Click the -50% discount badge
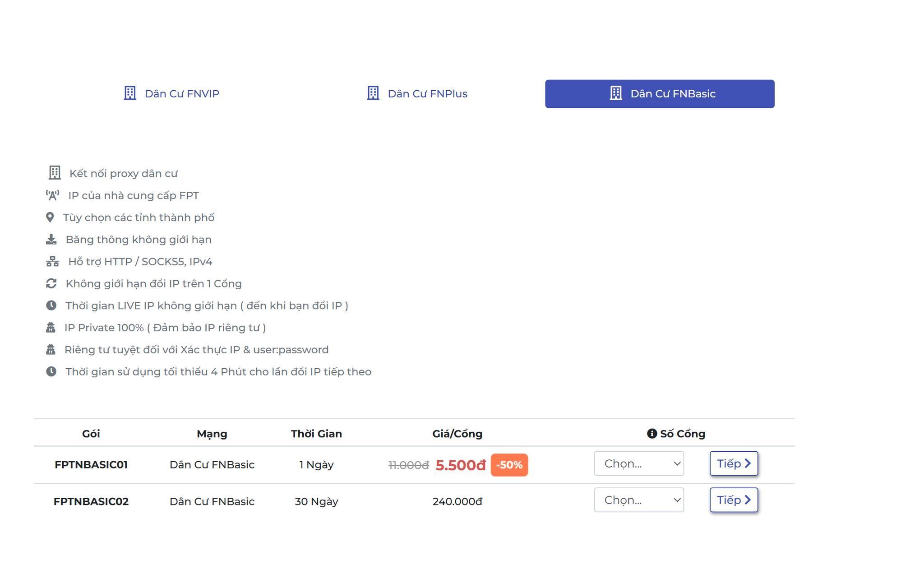This screenshot has height=574, width=924. coord(509,465)
